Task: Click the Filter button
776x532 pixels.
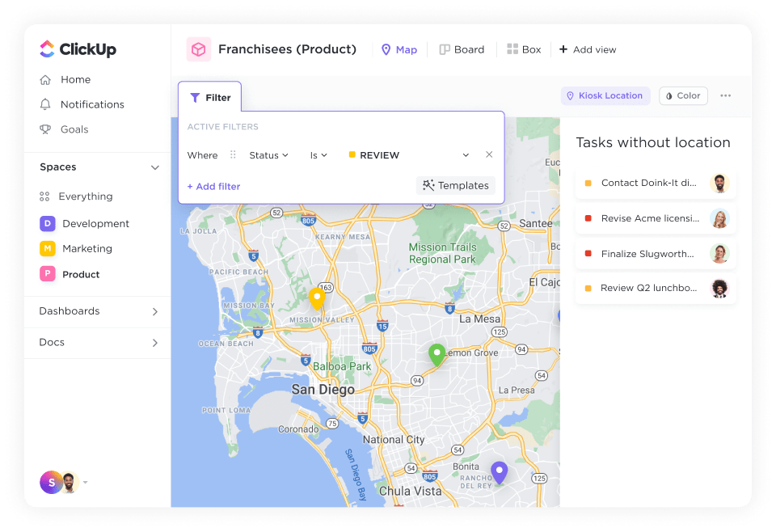Action: point(210,98)
